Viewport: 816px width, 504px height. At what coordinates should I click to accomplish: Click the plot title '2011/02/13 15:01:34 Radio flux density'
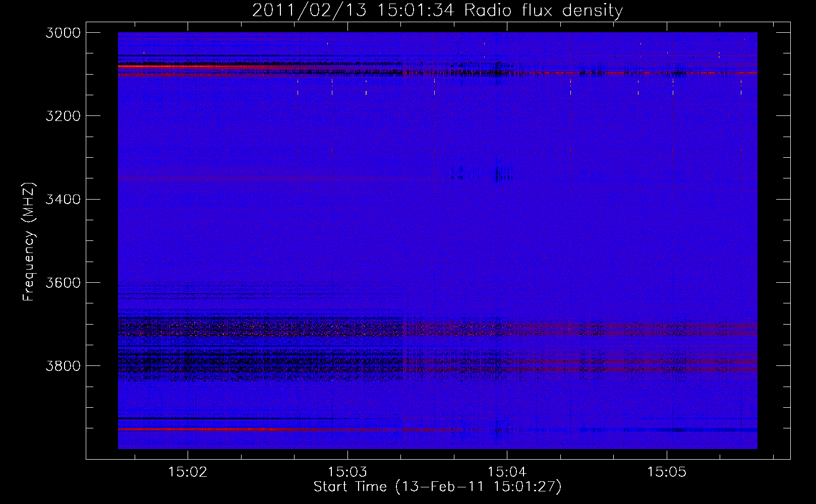coord(437,10)
